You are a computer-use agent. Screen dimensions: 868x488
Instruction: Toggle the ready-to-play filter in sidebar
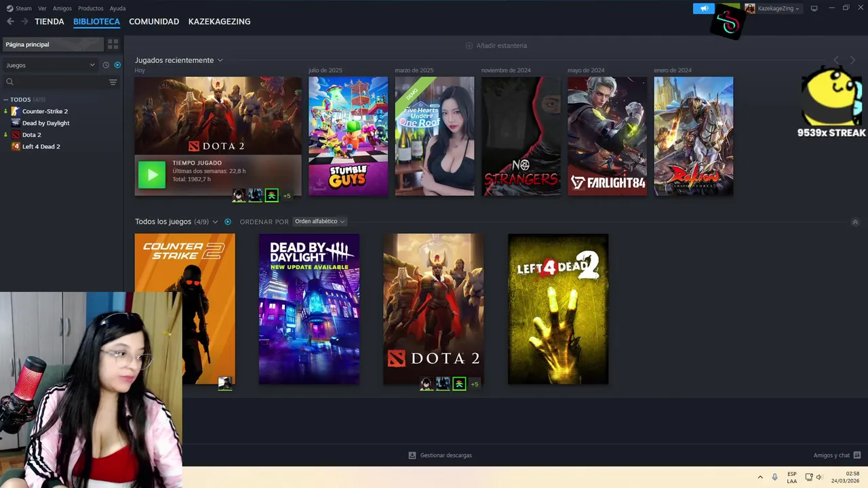(117, 65)
